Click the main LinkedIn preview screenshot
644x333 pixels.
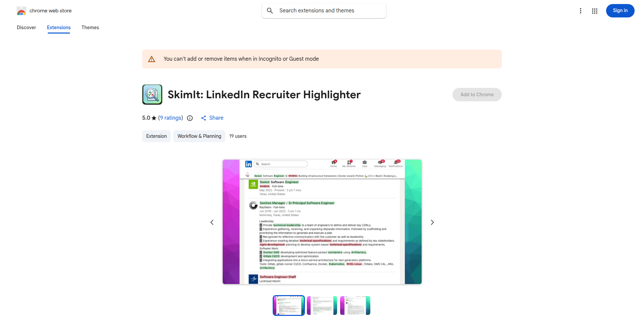pos(322,222)
